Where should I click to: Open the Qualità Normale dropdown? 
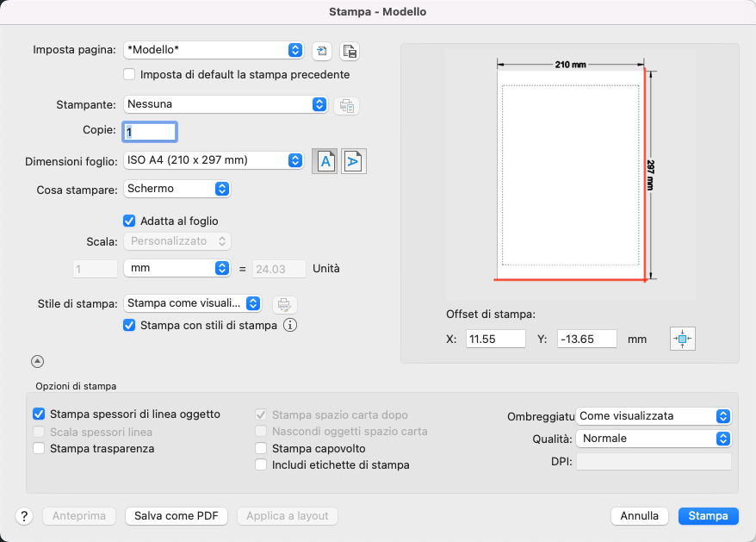654,439
